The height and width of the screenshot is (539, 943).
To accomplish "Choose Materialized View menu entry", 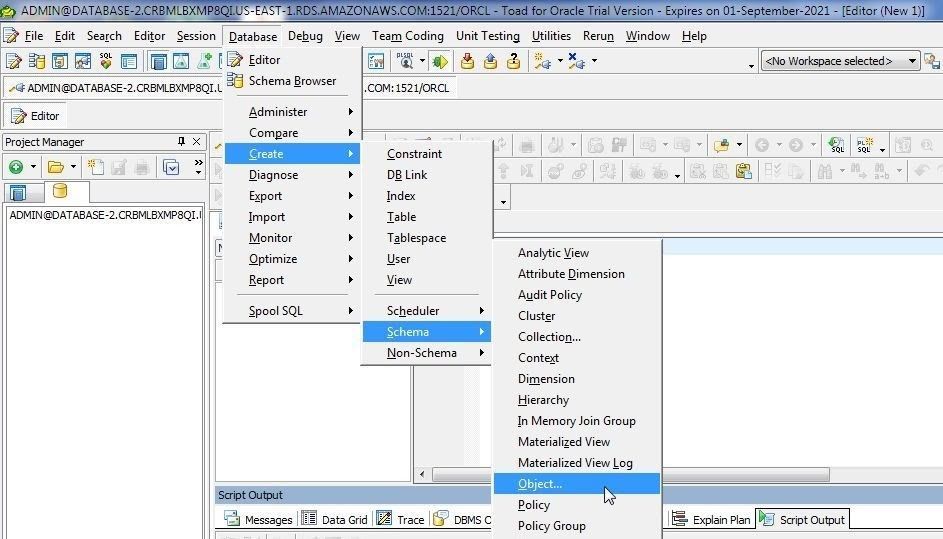I will tap(563, 442).
